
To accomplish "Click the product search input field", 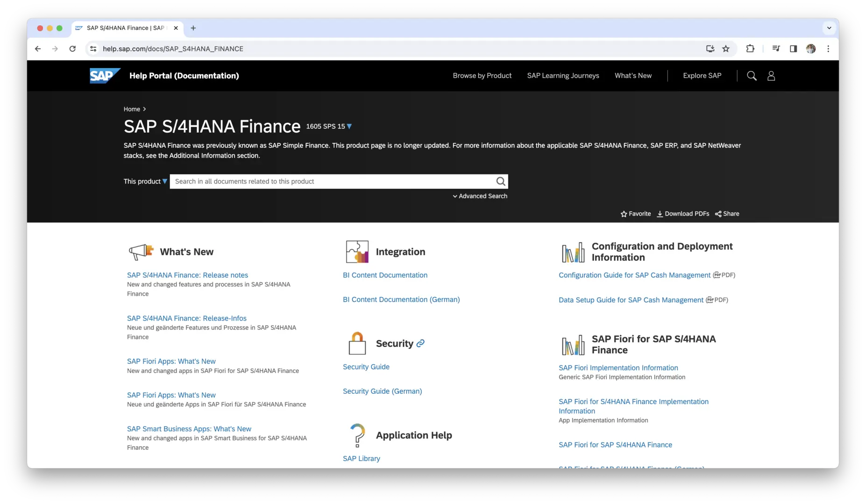I will point(333,182).
